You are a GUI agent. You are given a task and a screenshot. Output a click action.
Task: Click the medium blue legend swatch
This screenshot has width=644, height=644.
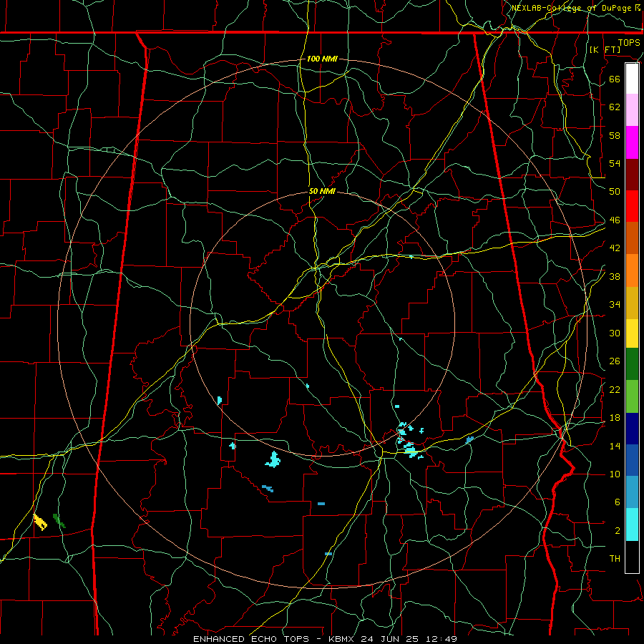(632, 460)
